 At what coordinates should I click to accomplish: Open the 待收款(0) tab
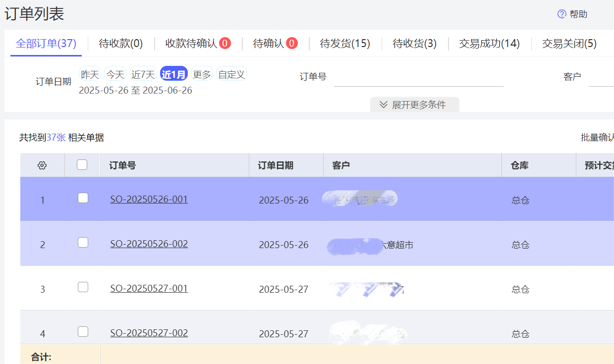click(x=120, y=44)
